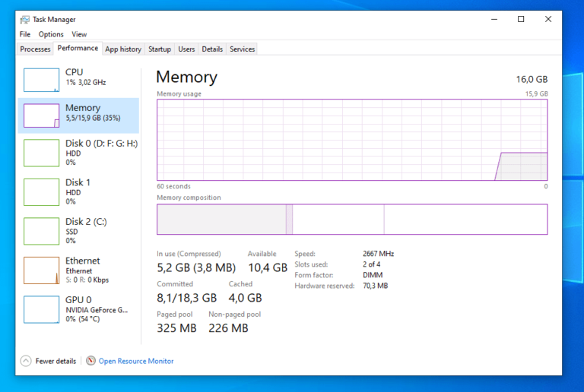Screen dimensions: 584x392
Task: Open the File menu
Action: [25, 34]
